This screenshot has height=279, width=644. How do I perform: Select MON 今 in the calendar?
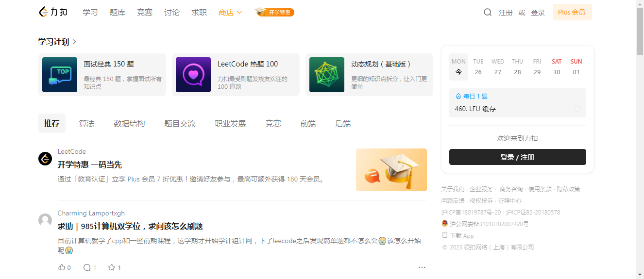coord(458,67)
